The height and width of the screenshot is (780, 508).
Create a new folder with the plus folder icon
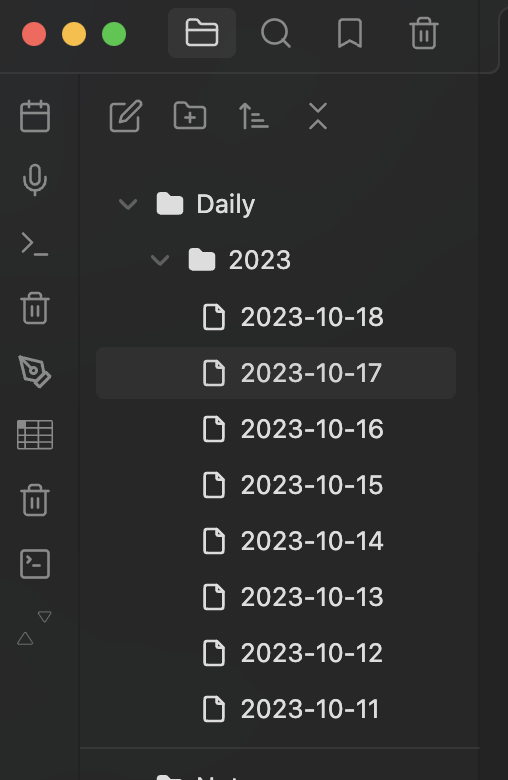tap(190, 116)
